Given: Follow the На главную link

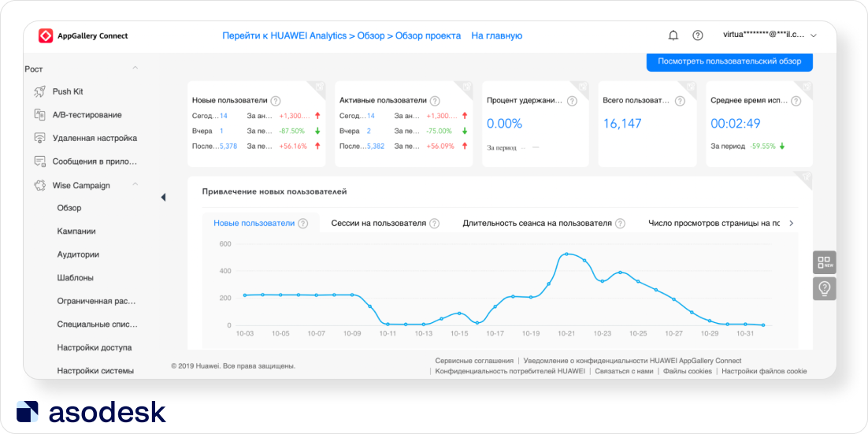Looking at the screenshot, I should coord(496,35).
